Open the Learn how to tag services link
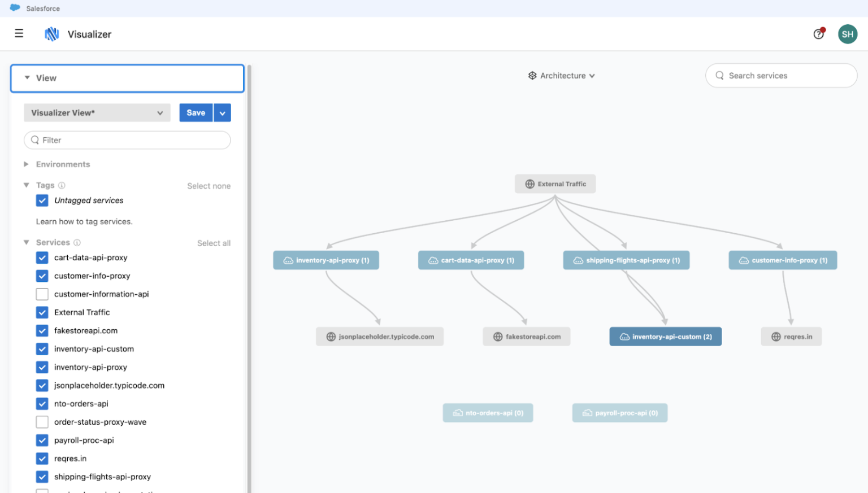The image size is (868, 493). (84, 221)
